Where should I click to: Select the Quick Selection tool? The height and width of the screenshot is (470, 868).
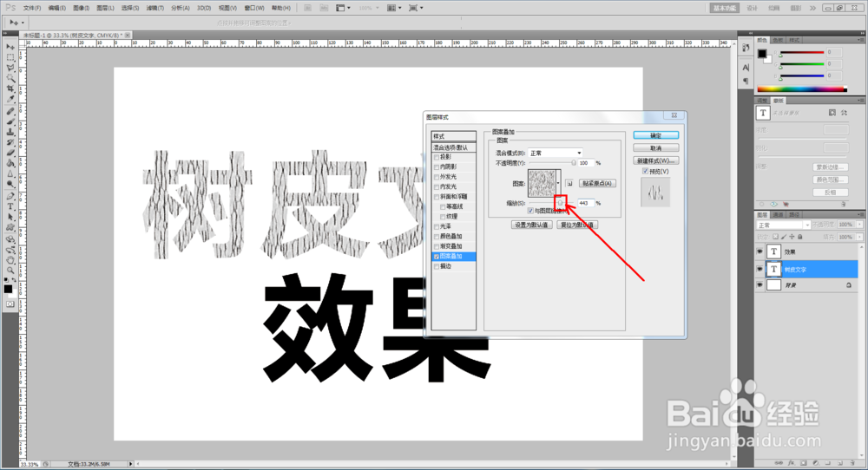coord(10,79)
